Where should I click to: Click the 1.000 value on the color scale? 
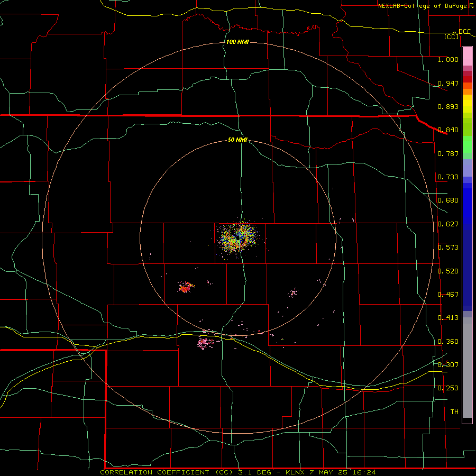[448, 59]
